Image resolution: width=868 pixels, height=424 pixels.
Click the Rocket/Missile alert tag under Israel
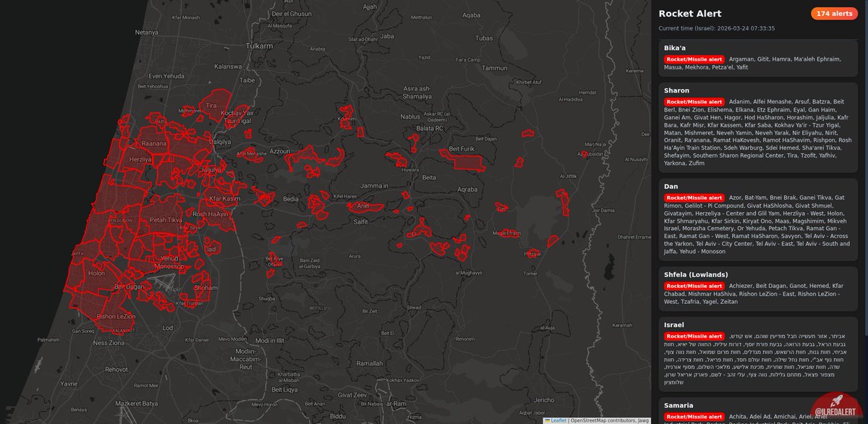point(693,336)
